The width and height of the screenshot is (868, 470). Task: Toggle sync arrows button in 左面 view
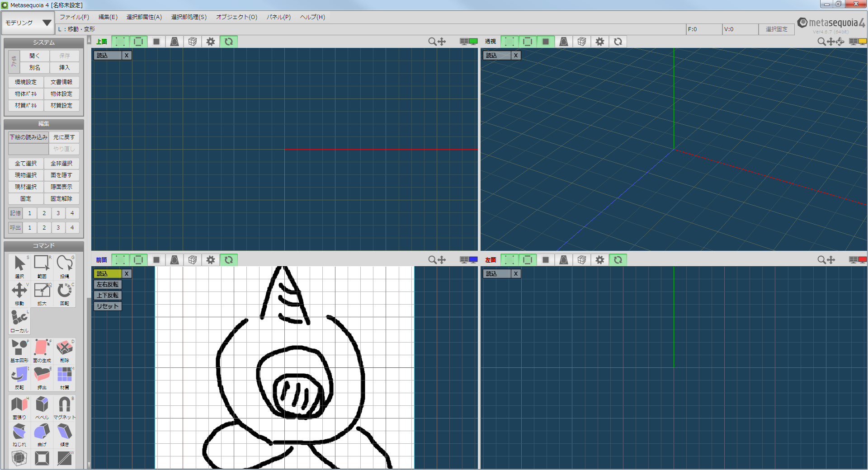[618, 260]
